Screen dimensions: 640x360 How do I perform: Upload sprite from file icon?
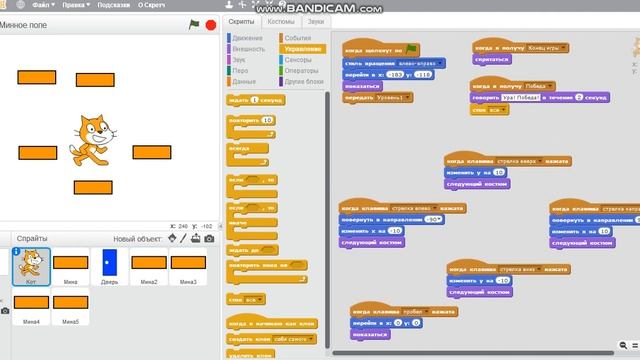coord(196,238)
